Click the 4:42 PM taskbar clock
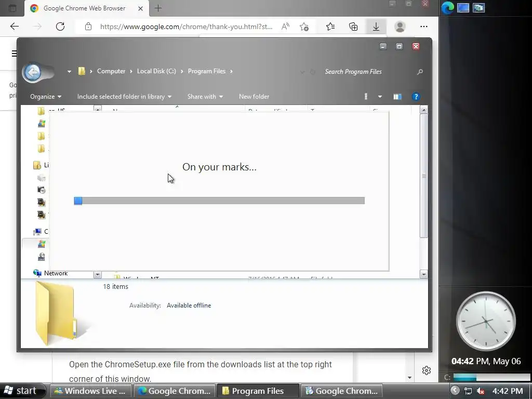The image size is (532, 399). click(x=507, y=391)
